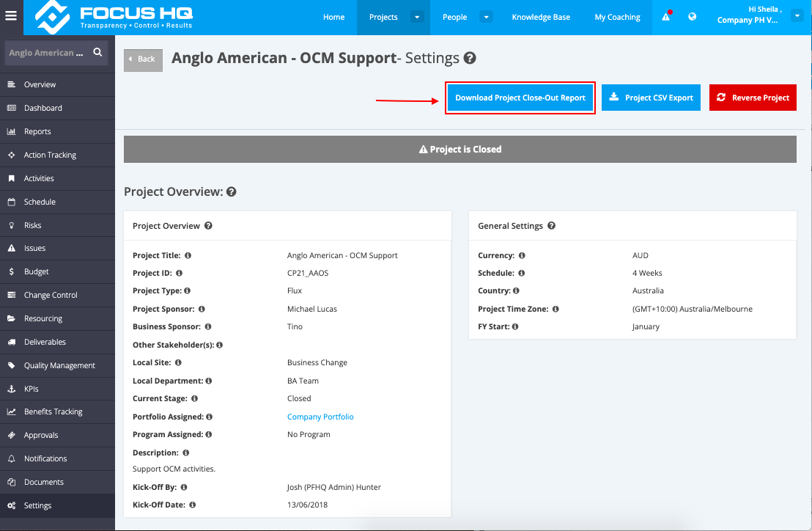812x531 pixels.
Task: Open KPIs in the sidebar
Action: point(57,389)
